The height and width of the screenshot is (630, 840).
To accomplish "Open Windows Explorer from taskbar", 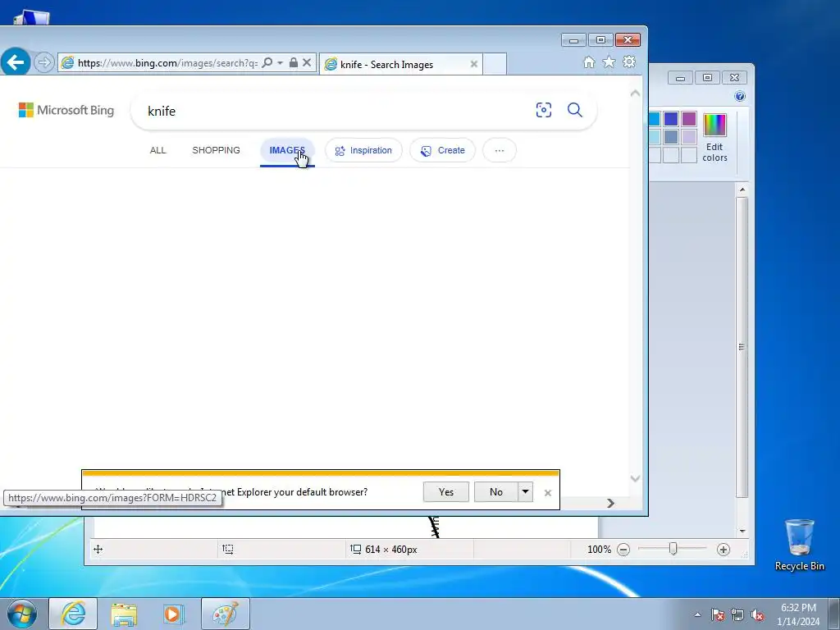I will (124, 614).
